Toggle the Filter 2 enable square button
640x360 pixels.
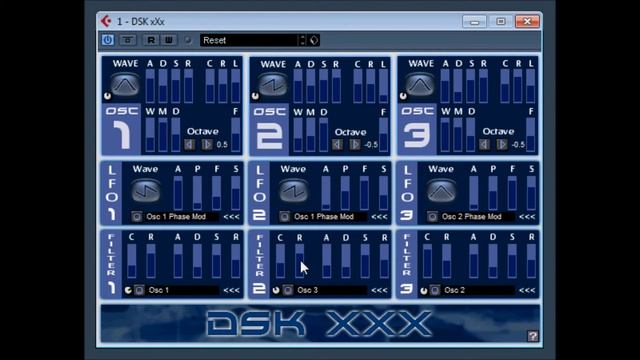(288, 290)
